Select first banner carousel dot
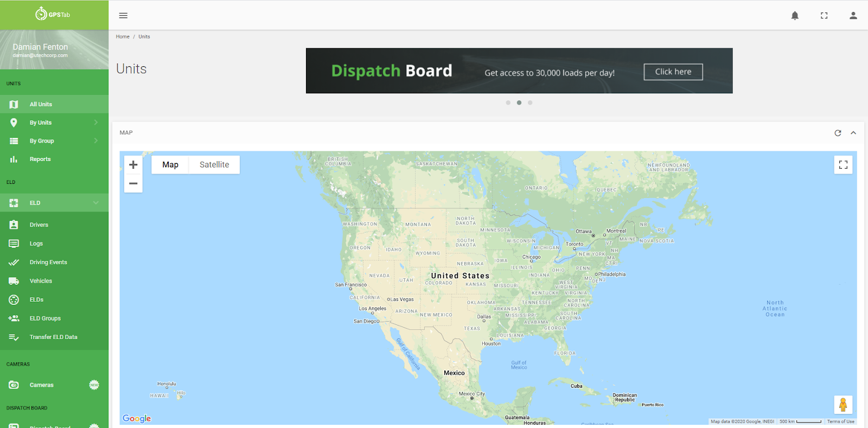 pyautogui.click(x=508, y=103)
